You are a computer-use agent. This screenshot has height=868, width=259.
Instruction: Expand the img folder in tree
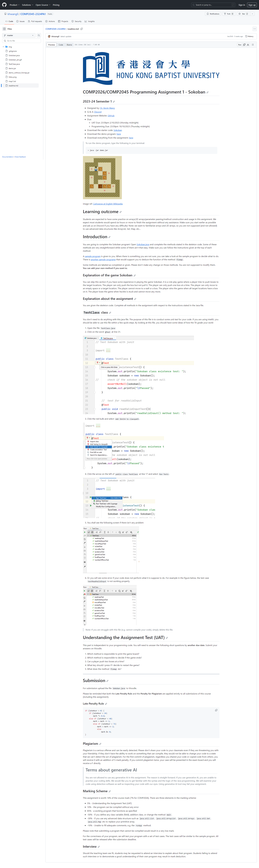(x=3, y=47)
